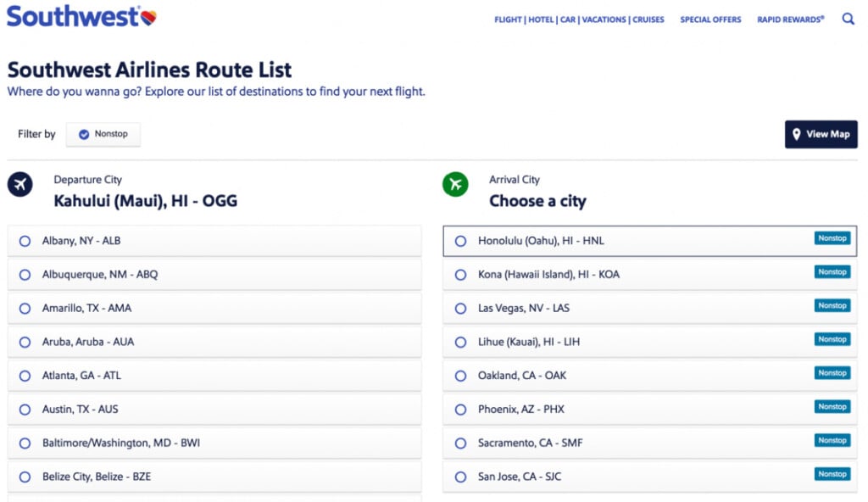Click Nonstop badge on Kona row
This screenshot has height=502, width=868.
coord(832,272)
